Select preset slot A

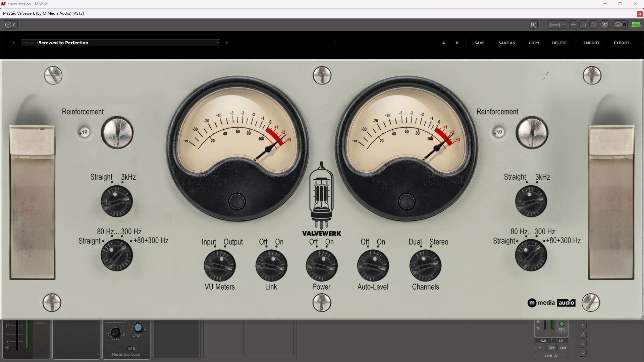tap(443, 43)
